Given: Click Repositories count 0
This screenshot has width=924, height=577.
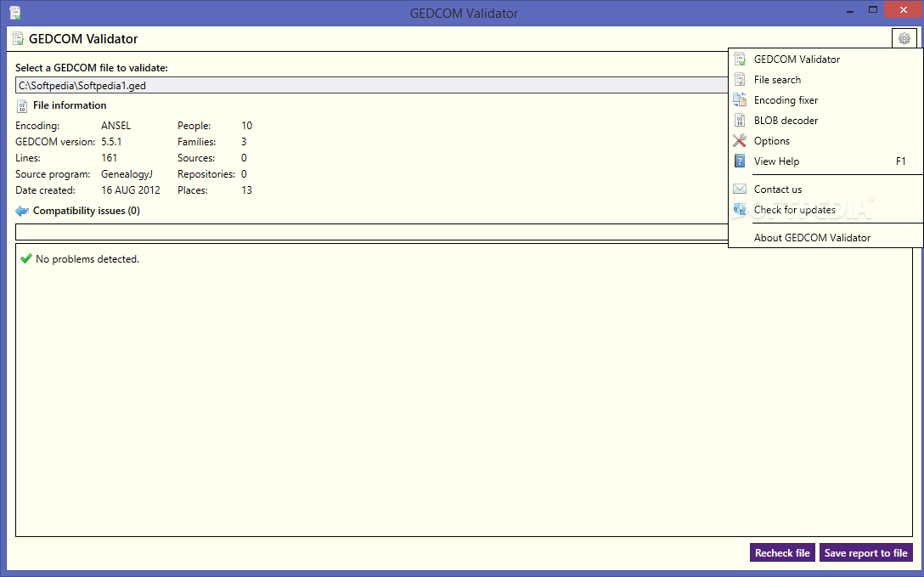Looking at the screenshot, I should (x=244, y=174).
